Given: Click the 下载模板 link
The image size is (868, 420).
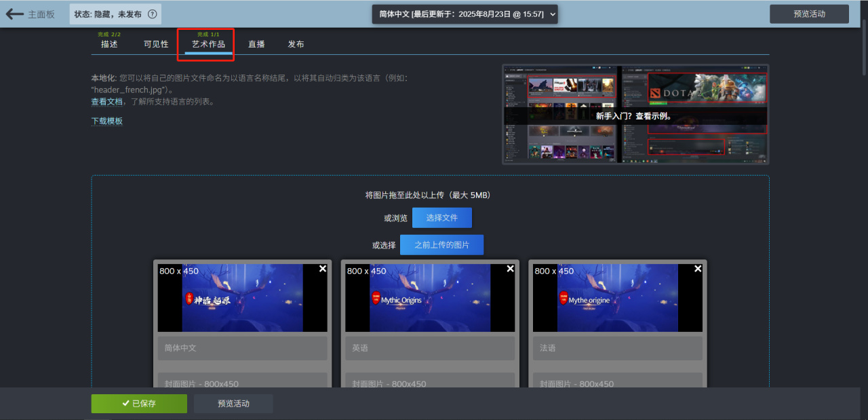Looking at the screenshot, I should click(x=107, y=121).
